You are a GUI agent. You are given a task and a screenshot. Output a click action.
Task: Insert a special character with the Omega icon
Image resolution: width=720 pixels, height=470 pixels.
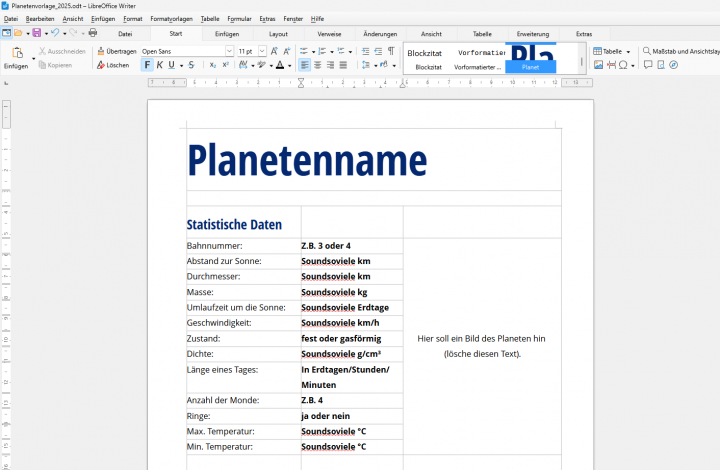(x=624, y=65)
